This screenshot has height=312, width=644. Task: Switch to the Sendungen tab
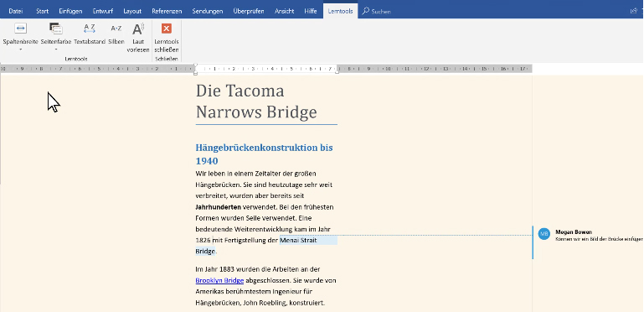(x=208, y=11)
